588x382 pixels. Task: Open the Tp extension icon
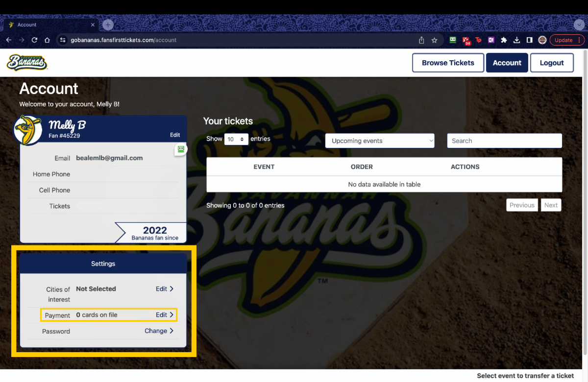[x=478, y=40]
